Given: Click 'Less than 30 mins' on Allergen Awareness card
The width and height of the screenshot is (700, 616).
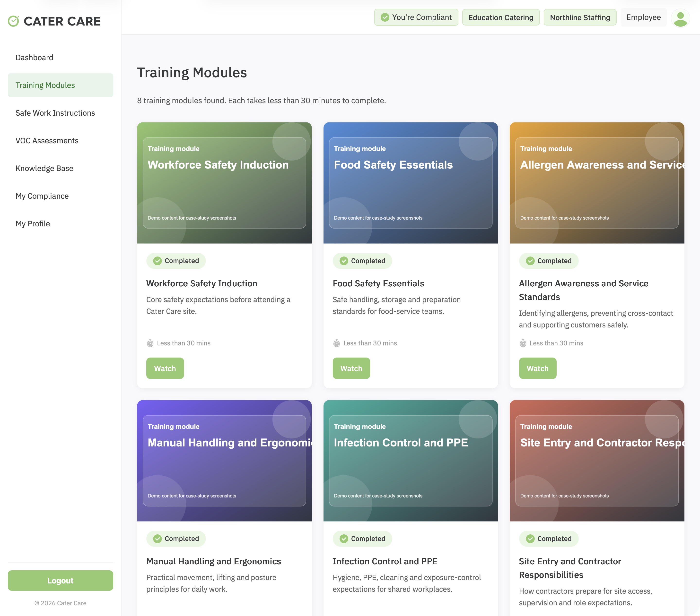Looking at the screenshot, I should (556, 343).
